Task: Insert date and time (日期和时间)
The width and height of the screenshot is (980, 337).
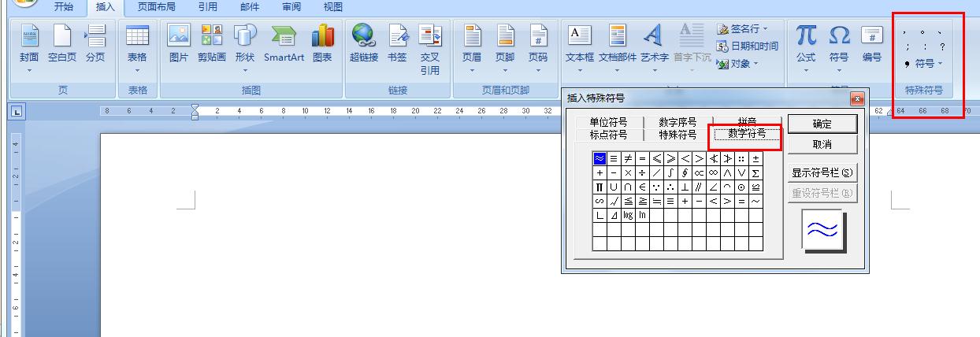Action: 748,46
